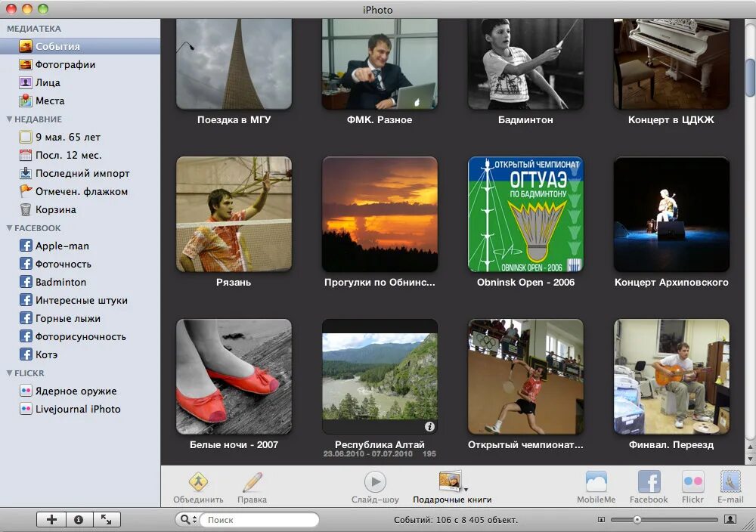Open the Flickr set Ядерное оружие
The width and height of the screenshot is (756, 532).
[80, 391]
